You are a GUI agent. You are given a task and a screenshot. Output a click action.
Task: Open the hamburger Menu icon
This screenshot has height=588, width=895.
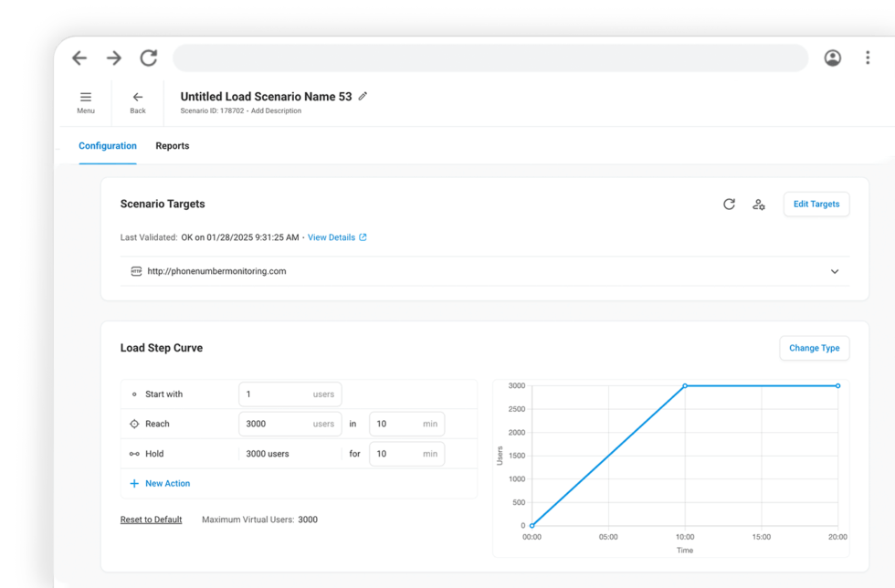(85, 96)
